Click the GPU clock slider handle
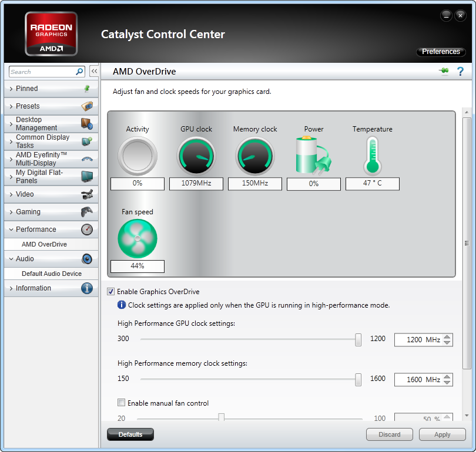The image size is (476, 452). [358, 339]
